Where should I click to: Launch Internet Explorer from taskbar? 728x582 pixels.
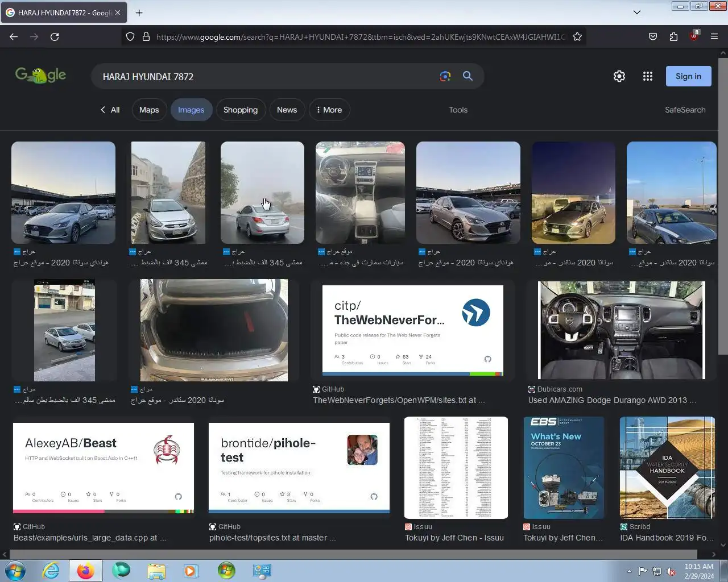pyautogui.click(x=51, y=571)
